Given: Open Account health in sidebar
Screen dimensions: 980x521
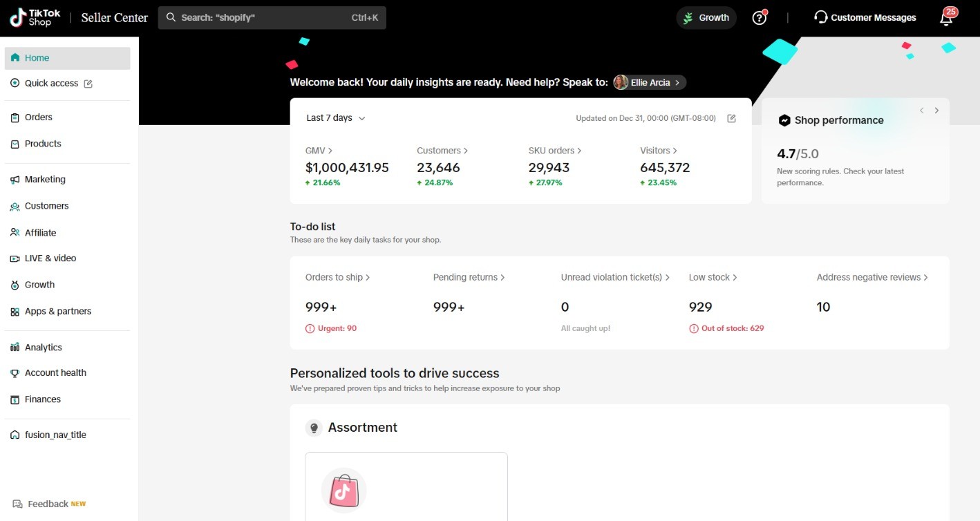Looking at the screenshot, I should pyautogui.click(x=55, y=373).
